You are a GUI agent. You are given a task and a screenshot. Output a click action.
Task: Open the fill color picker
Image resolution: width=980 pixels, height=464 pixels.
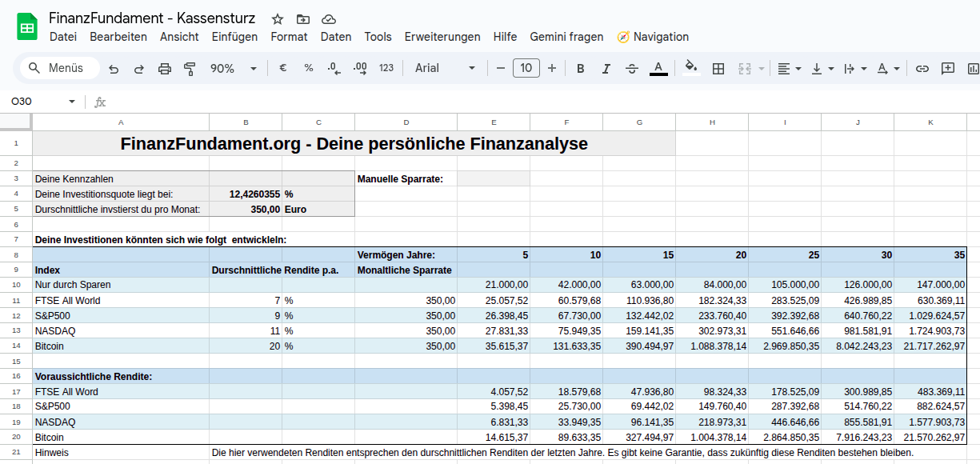point(691,69)
